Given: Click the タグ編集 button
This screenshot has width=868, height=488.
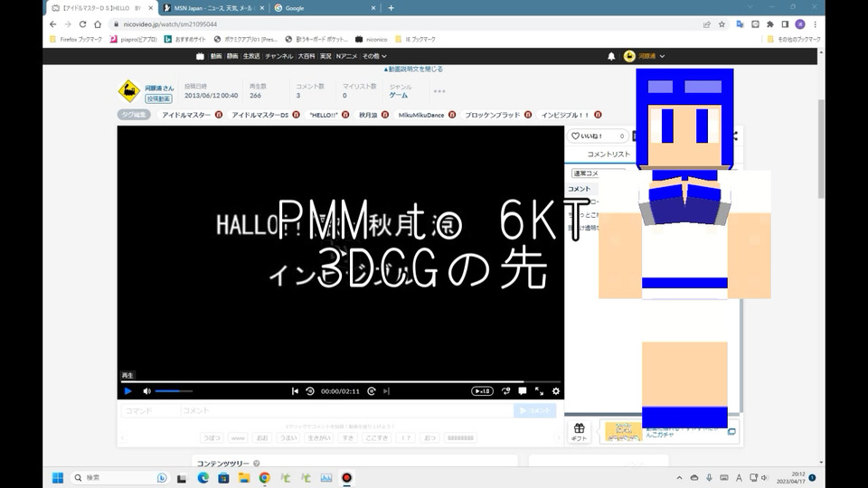Looking at the screenshot, I should tap(134, 115).
